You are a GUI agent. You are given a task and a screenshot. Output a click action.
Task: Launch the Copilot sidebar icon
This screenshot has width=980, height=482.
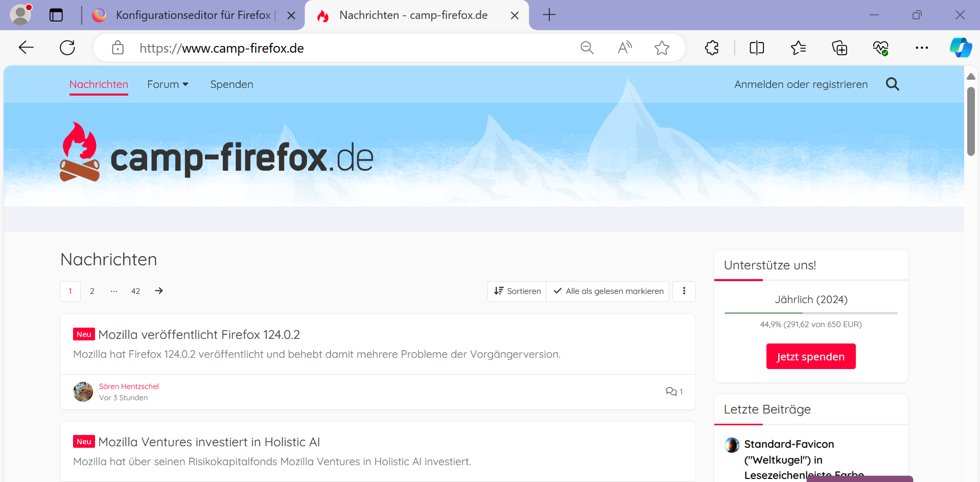click(x=961, y=48)
